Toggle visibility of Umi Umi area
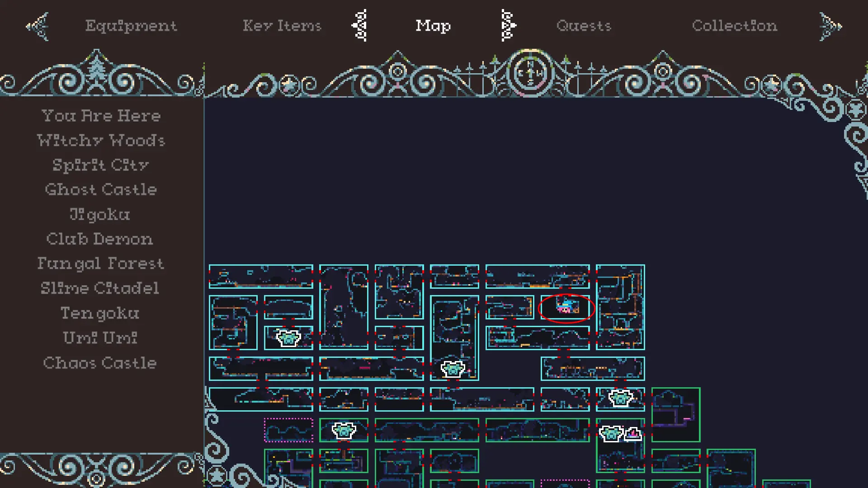This screenshot has height=488, width=868. click(101, 337)
